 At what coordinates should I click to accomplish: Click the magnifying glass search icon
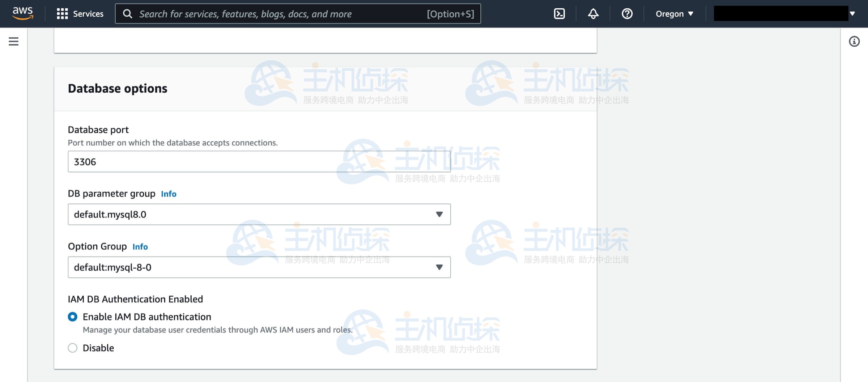tap(128, 13)
